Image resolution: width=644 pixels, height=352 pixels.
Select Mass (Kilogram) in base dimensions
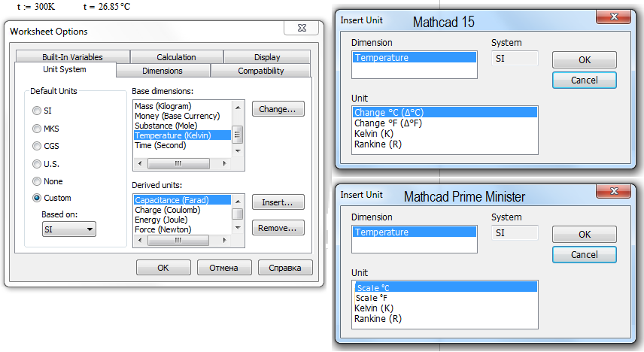click(x=182, y=106)
